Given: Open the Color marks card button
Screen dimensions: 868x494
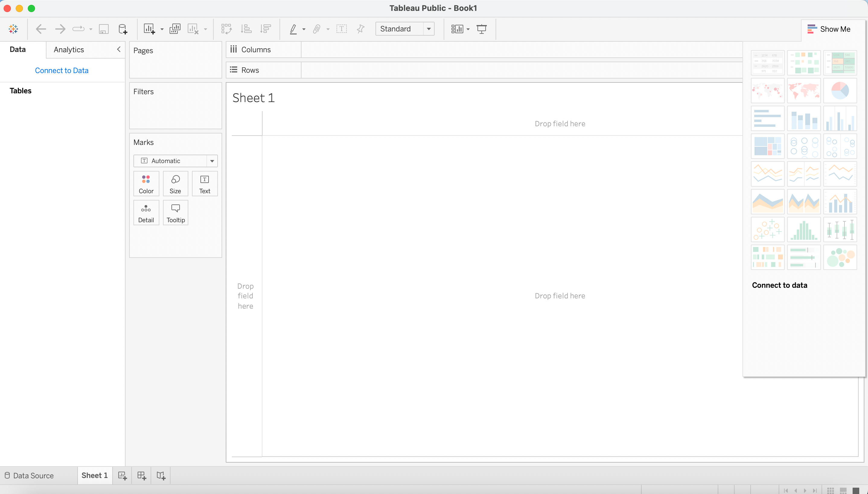Looking at the screenshot, I should (146, 184).
